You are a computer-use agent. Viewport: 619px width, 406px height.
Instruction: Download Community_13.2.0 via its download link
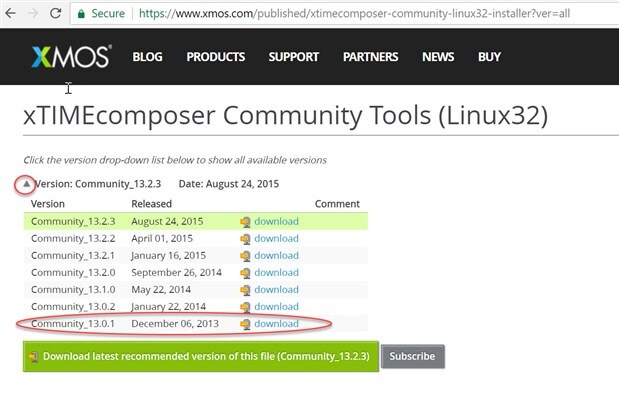[276, 272]
